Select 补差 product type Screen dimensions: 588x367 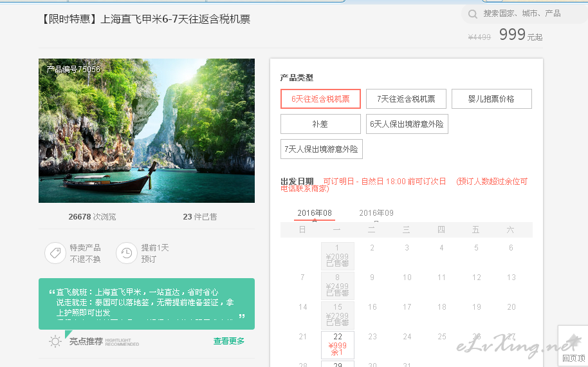click(320, 124)
